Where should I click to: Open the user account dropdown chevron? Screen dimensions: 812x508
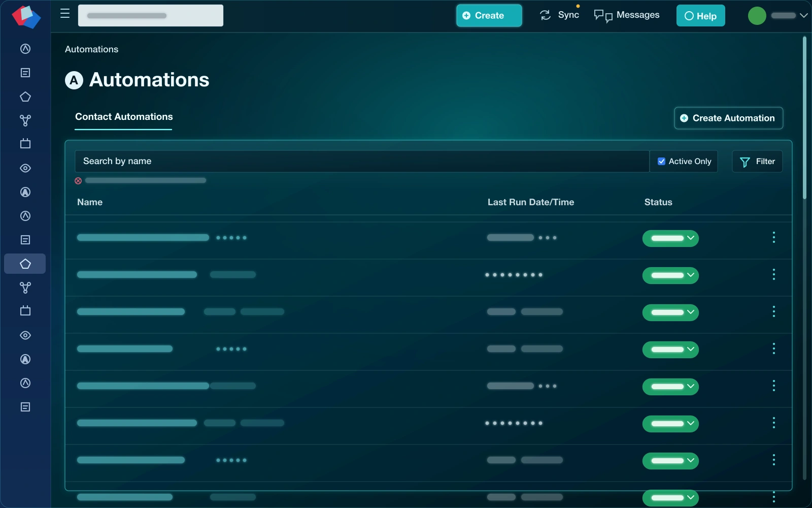(803, 15)
